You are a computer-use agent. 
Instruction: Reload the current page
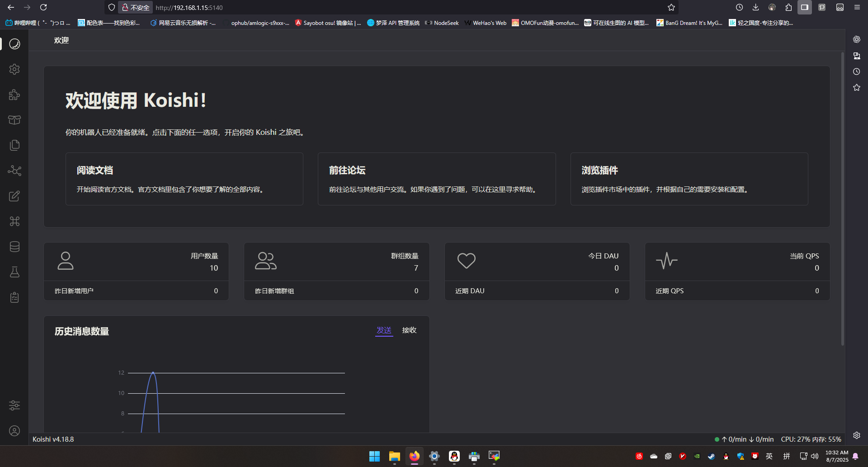click(43, 7)
